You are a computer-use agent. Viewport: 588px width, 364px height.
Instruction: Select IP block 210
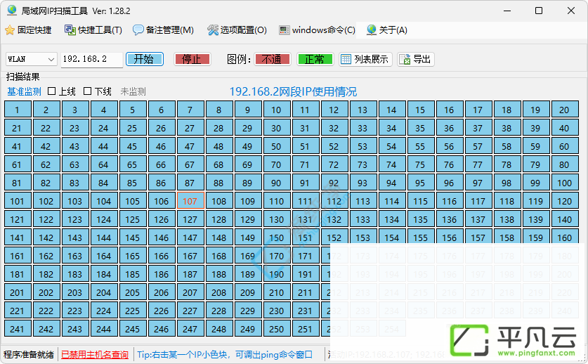pyautogui.click(x=276, y=292)
